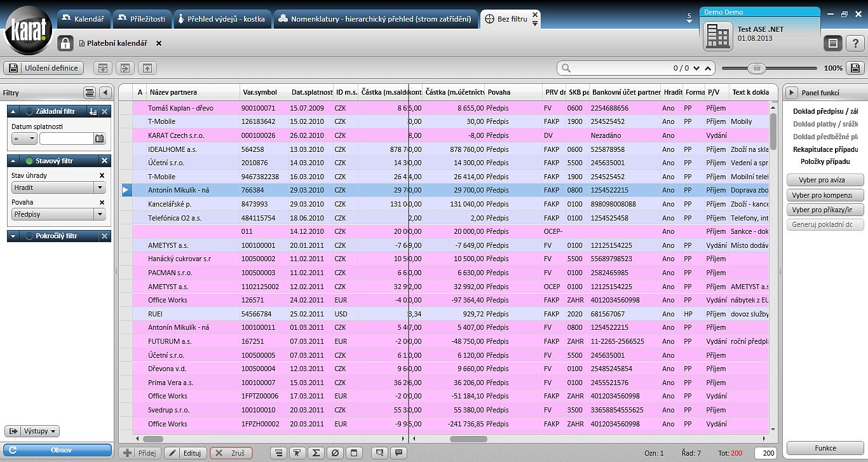This screenshot has height=462, width=868.
Task: Click the magnifier icon in search field
Action: (566, 68)
